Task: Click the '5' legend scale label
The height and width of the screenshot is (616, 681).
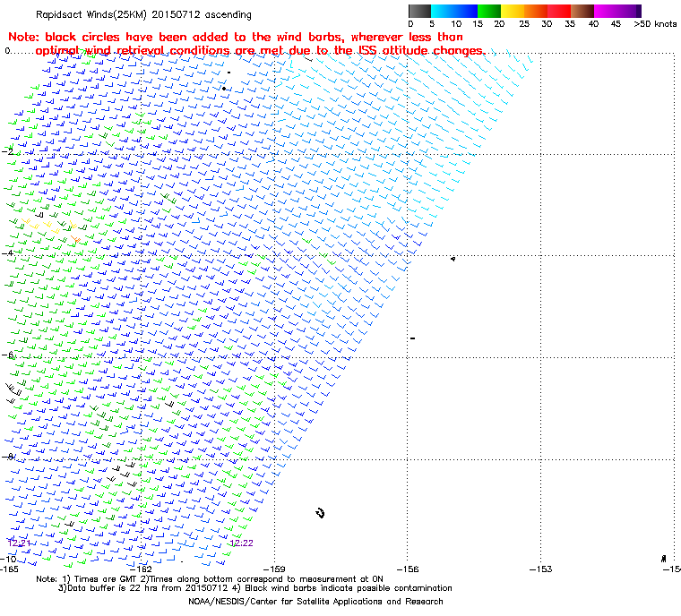Action: [x=432, y=24]
